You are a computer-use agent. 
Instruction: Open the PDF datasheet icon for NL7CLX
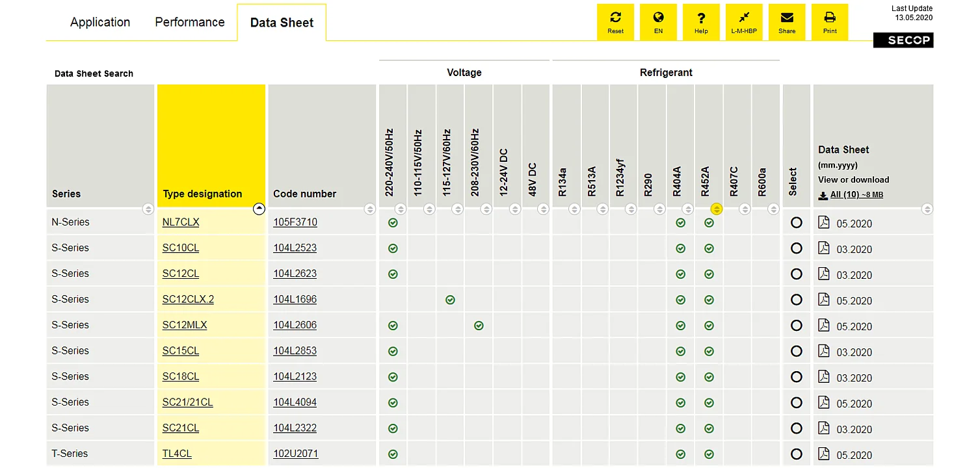click(824, 223)
